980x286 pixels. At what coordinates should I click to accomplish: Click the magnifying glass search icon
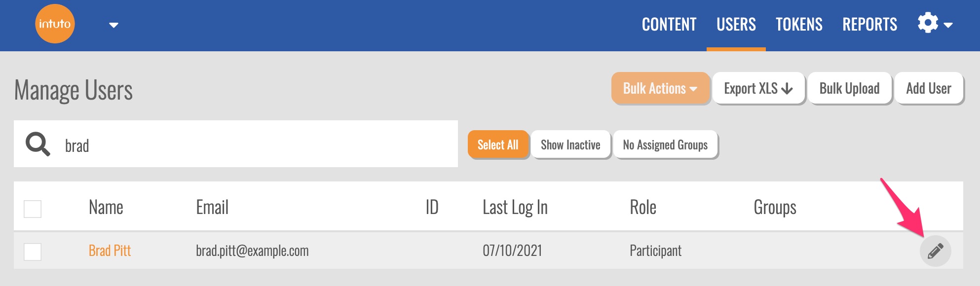tap(38, 144)
